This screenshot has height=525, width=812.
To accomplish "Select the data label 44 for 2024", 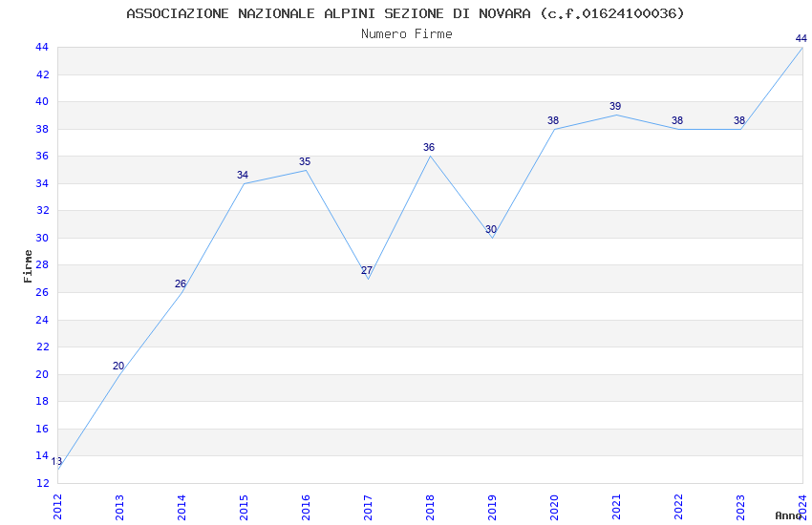I will click(801, 38).
